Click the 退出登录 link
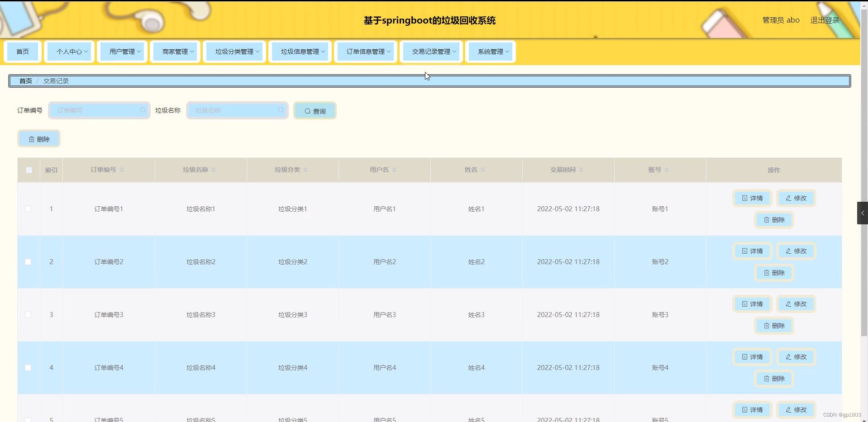Viewport: 868px width, 422px height. (x=824, y=20)
